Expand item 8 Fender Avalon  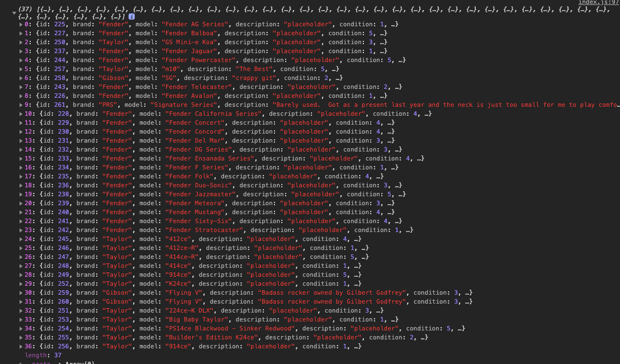click(21, 96)
